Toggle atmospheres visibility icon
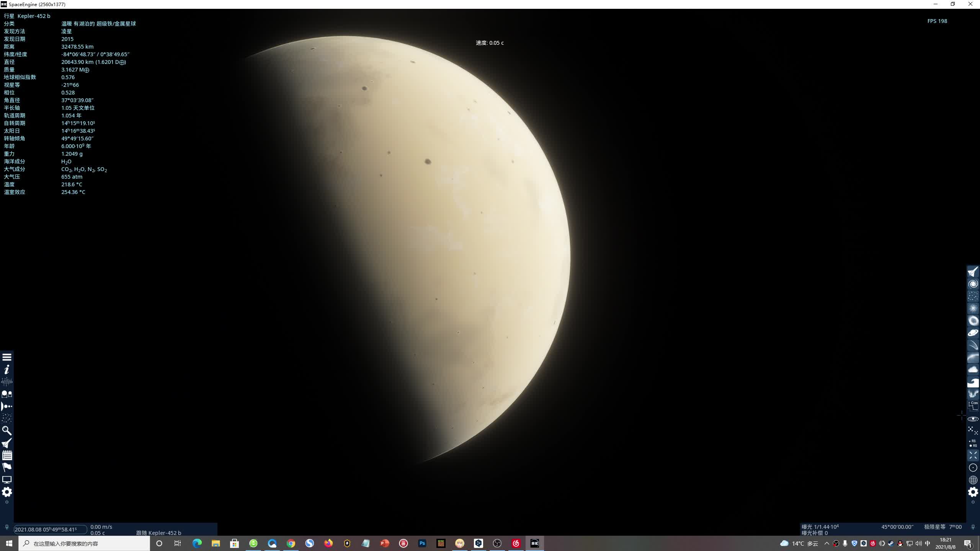This screenshot has width=980, height=551. pos(973,357)
